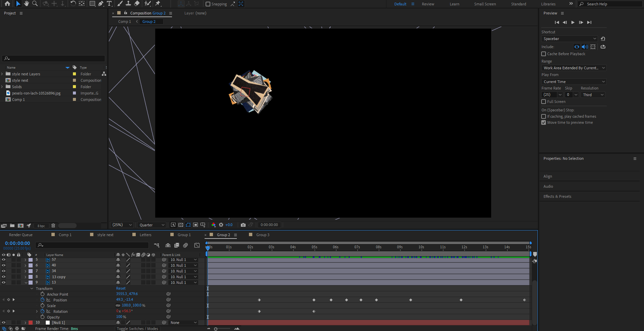This screenshot has width=644, height=331.
Task: Open the grid and guide options icon
Action: tap(203, 225)
